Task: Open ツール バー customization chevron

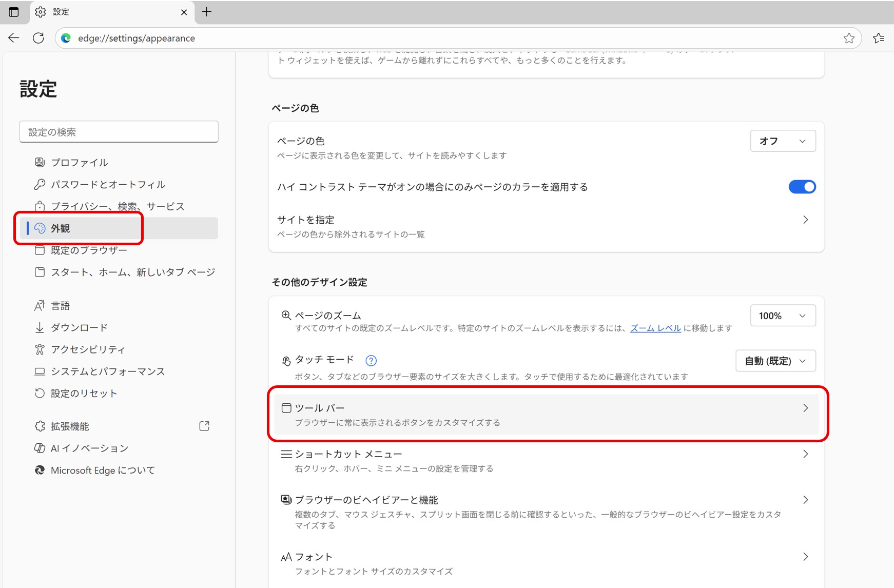Action: click(805, 408)
